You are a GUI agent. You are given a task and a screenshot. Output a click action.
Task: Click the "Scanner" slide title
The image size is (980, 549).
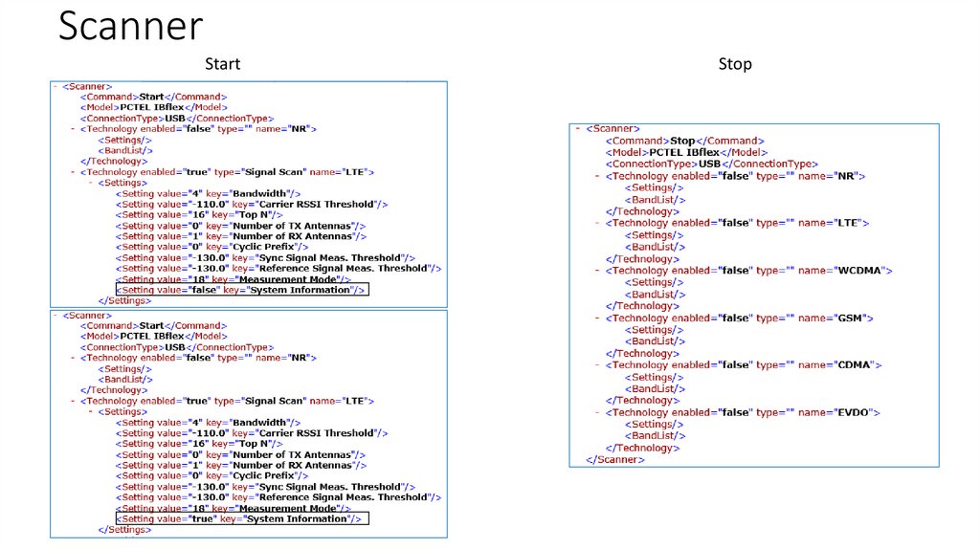[x=130, y=26]
